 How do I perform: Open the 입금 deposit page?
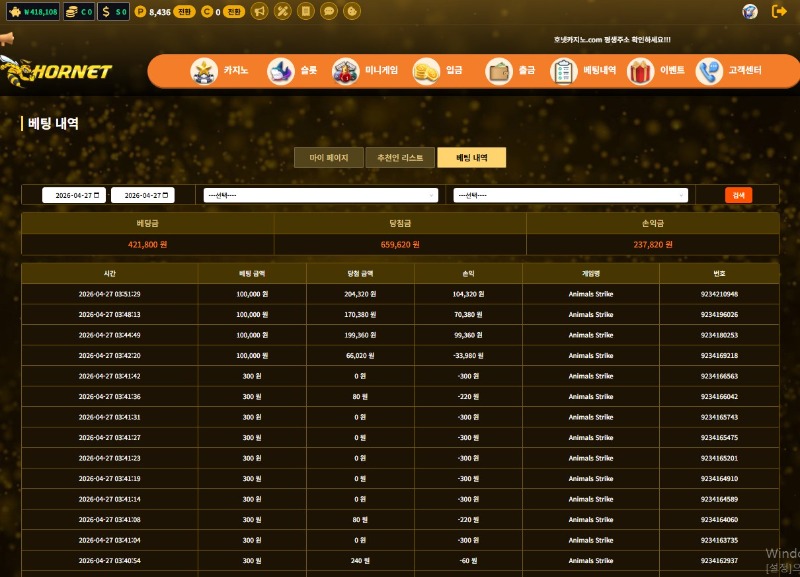pos(439,71)
